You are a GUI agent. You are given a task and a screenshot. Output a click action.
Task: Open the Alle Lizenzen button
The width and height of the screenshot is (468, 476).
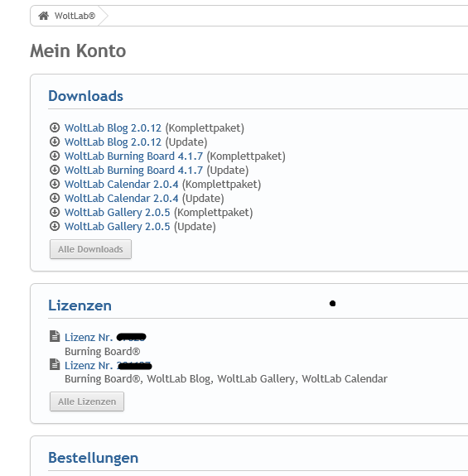[x=87, y=401]
